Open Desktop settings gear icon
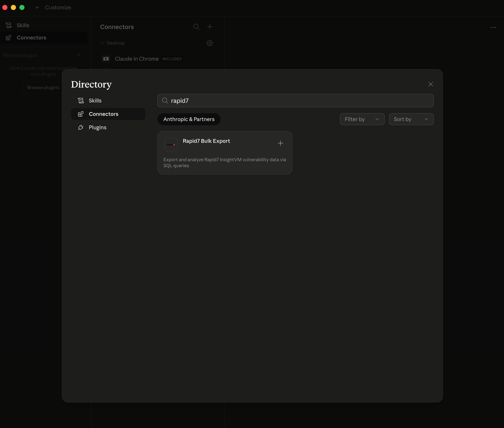 (x=210, y=43)
